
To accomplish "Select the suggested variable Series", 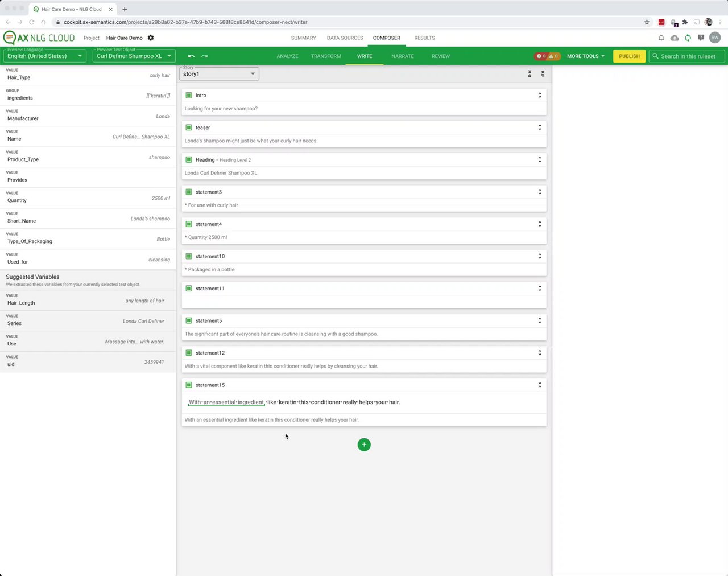I will [x=88, y=321].
